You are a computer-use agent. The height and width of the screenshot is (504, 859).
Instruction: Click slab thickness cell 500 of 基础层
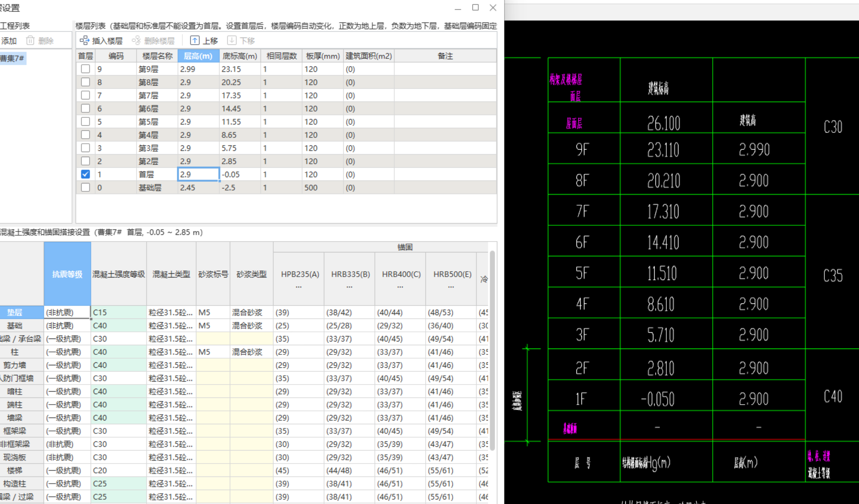tap(323, 188)
